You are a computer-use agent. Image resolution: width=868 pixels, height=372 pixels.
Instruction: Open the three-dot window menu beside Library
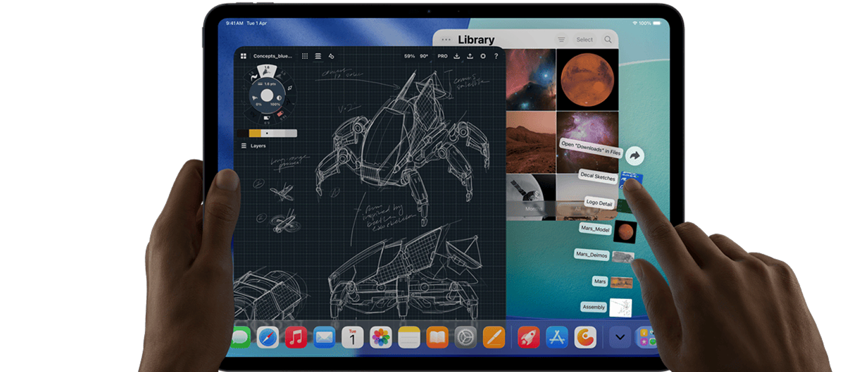pos(446,40)
